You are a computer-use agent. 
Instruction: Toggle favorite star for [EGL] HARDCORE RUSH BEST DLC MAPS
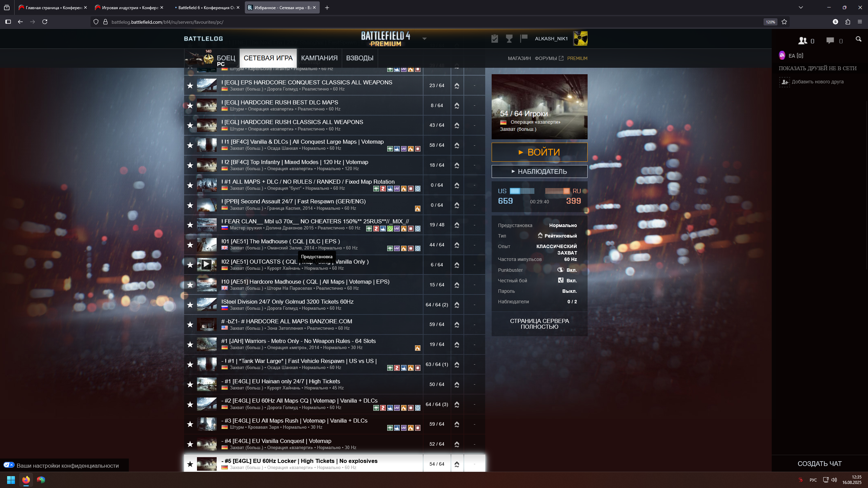(x=190, y=105)
